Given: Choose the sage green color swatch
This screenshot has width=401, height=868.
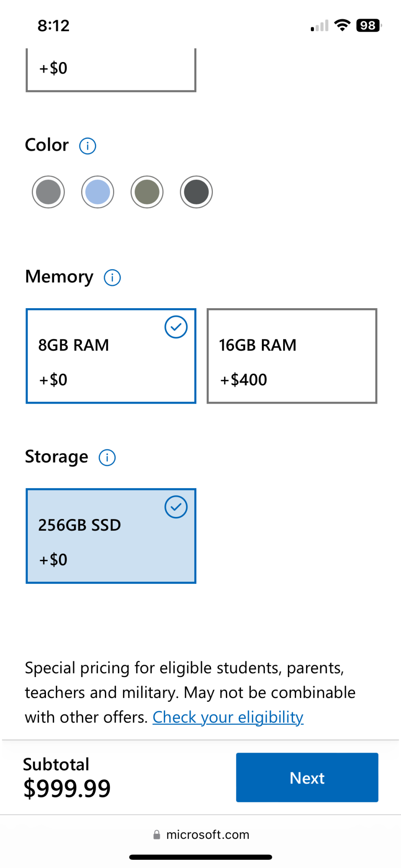Looking at the screenshot, I should click(x=147, y=192).
